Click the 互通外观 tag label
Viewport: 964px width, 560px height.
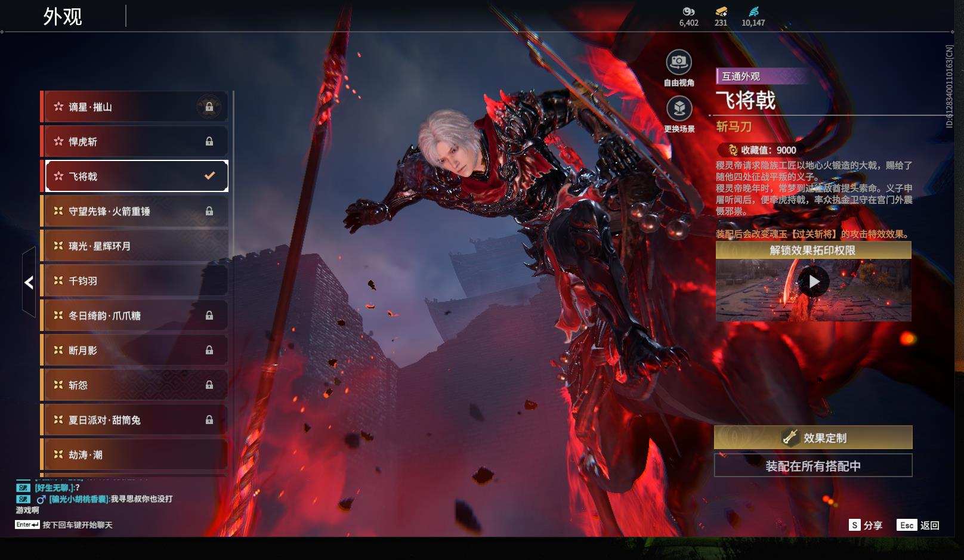(741, 76)
